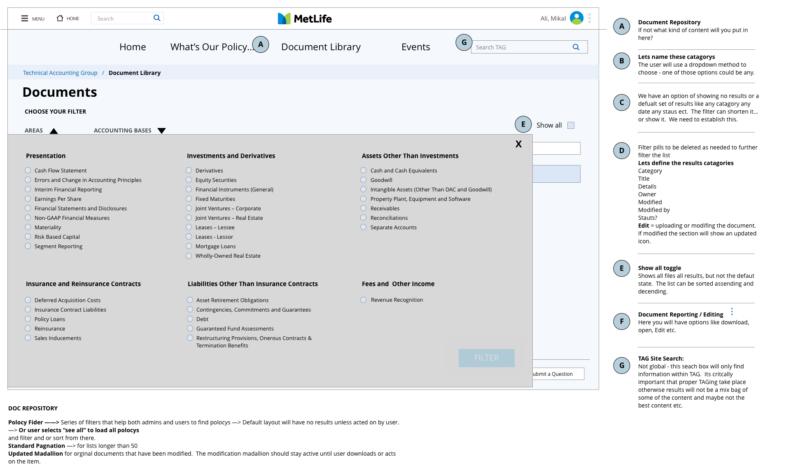Select Asset Retirement Obligations option
The width and height of the screenshot is (800, 475).
[190, 300]
